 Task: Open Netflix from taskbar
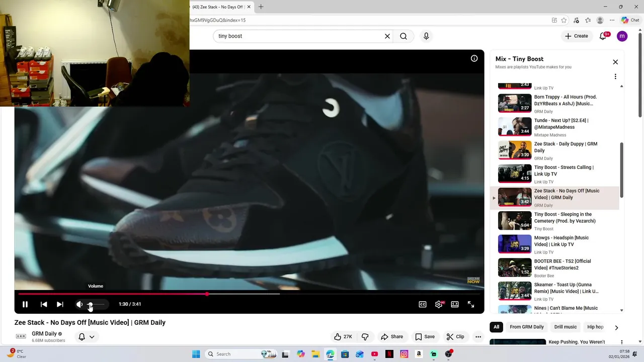tap(389, 354)
